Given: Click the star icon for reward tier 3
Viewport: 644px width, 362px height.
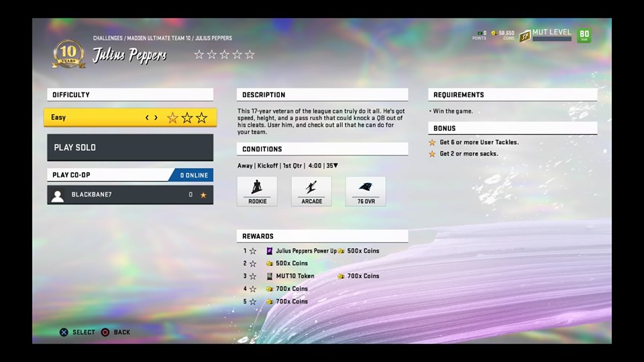Looking at the screenshot, I should [x=253, y=276].
